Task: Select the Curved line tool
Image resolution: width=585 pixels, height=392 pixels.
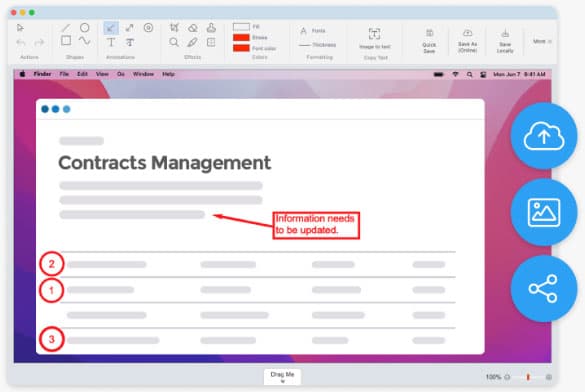Action: click(x=85, y=41)
